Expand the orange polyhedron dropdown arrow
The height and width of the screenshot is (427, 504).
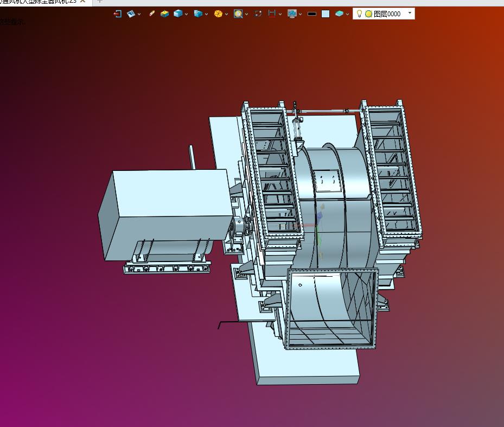coord(227,14)
